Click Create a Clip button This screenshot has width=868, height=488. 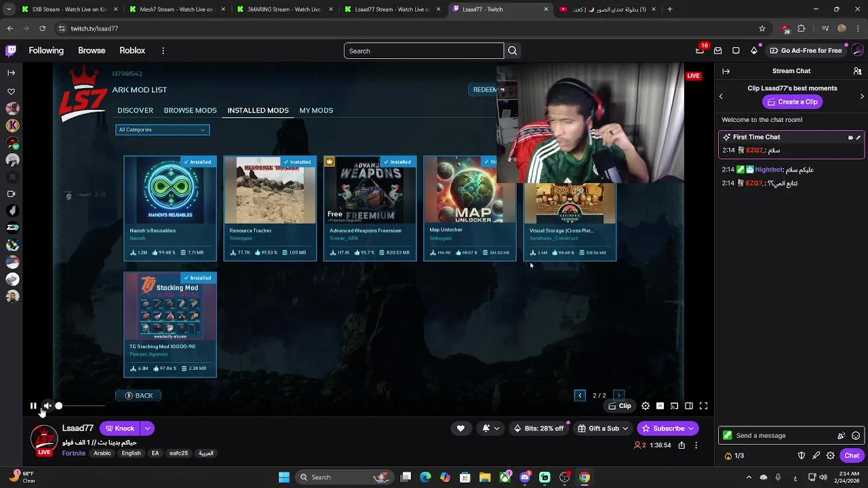point(791,102)
